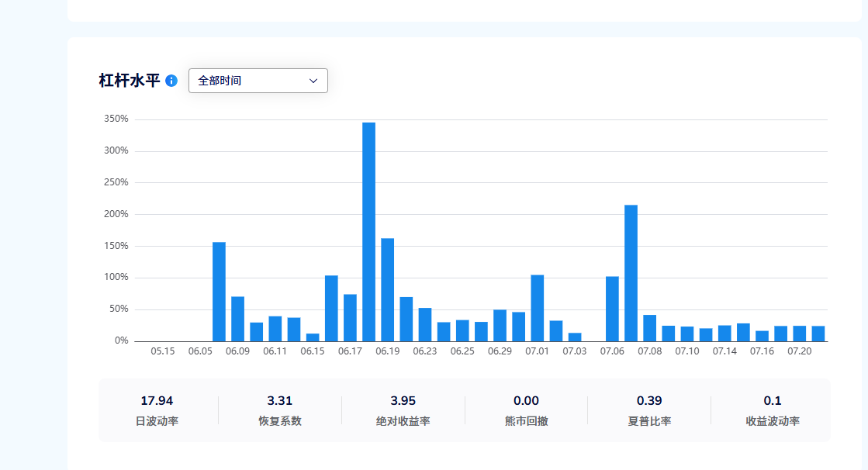Image resolution: width=868 pixels, height=470 pixels.
Task: Click the 熊市回撤 value 0.00
Action: [x=526, y=400]
